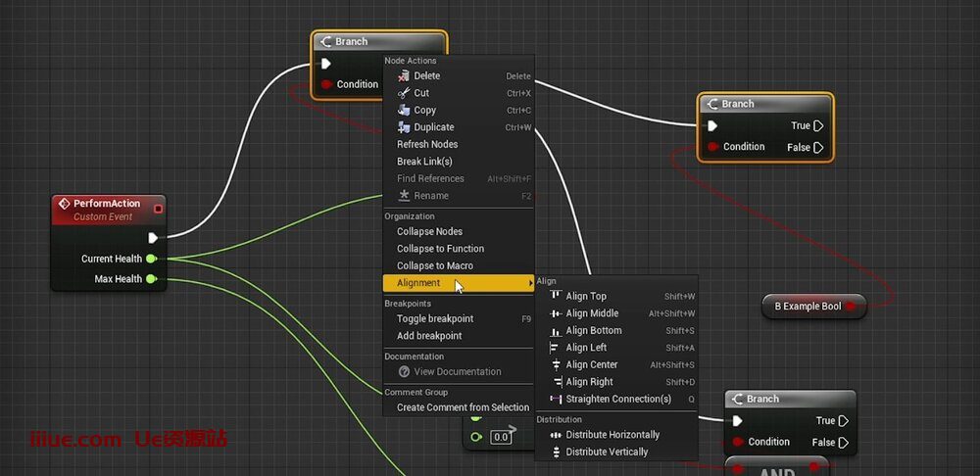Select Collapse Nodes option
Image resolution: width=980 pixels, height=476 pixels.
click(x=458, y=232)
